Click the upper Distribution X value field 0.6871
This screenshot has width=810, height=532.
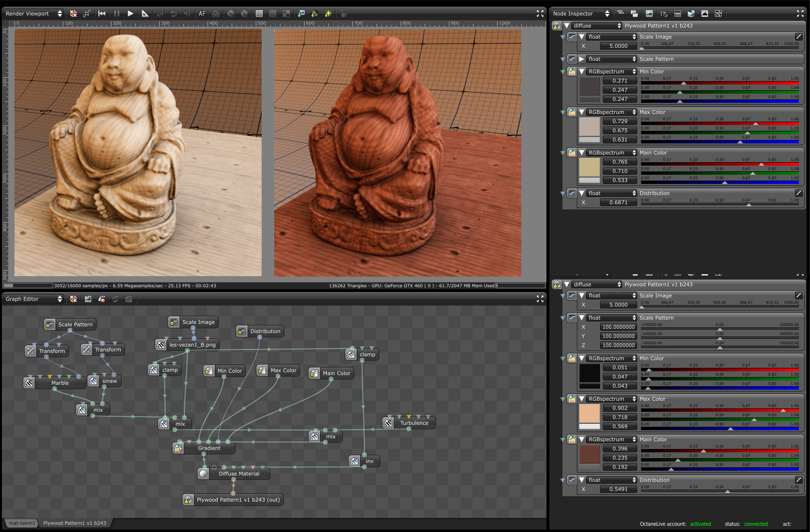618,203
